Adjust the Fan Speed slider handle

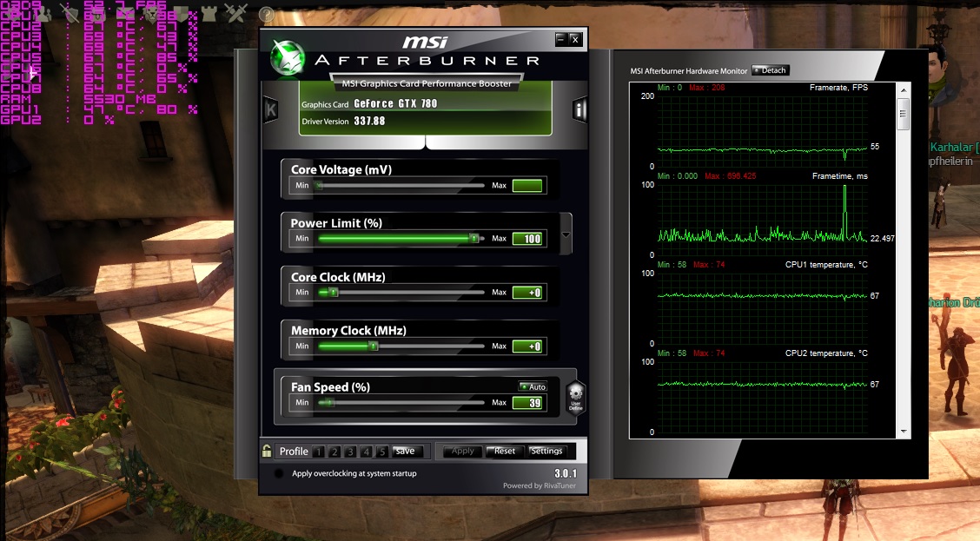(x=328, y=403)
